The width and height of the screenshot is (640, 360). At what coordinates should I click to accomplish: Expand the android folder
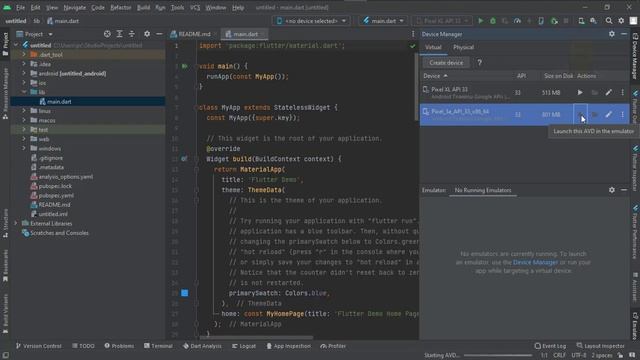(24, 73)
